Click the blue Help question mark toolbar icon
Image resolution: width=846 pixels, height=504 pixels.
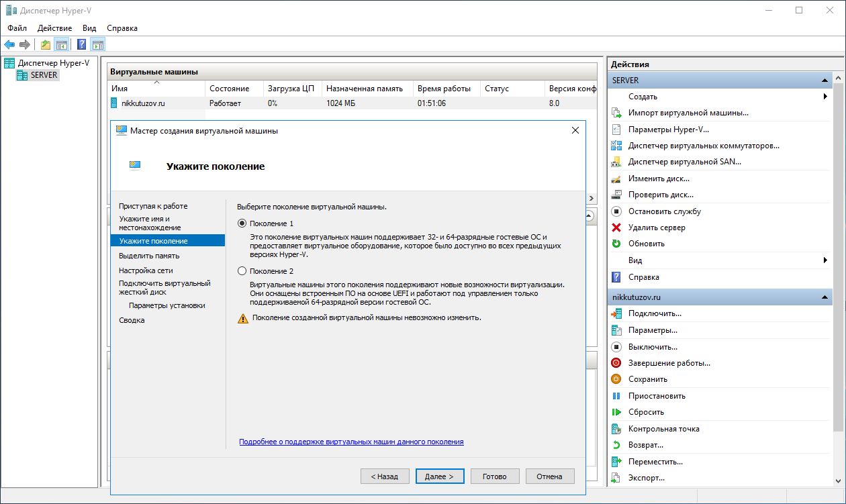tap(81, 45)
